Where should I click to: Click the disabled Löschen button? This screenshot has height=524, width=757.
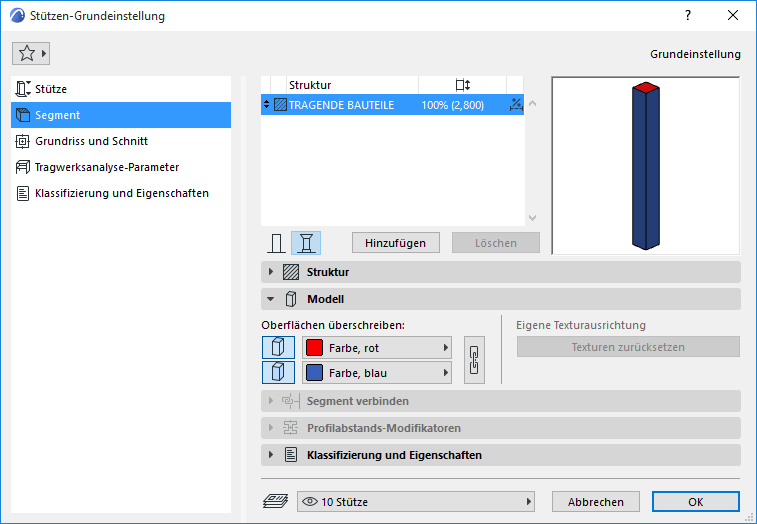point(496,243)
